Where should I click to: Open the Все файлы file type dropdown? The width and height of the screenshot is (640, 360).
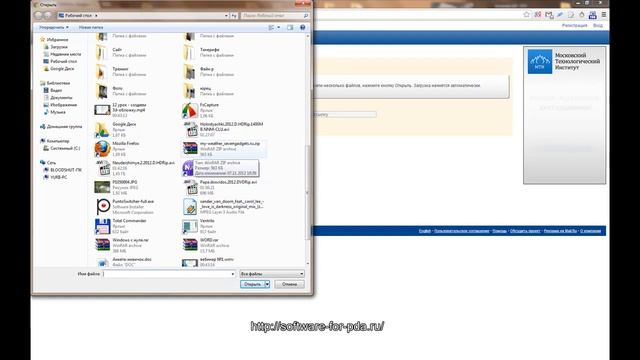272,274
